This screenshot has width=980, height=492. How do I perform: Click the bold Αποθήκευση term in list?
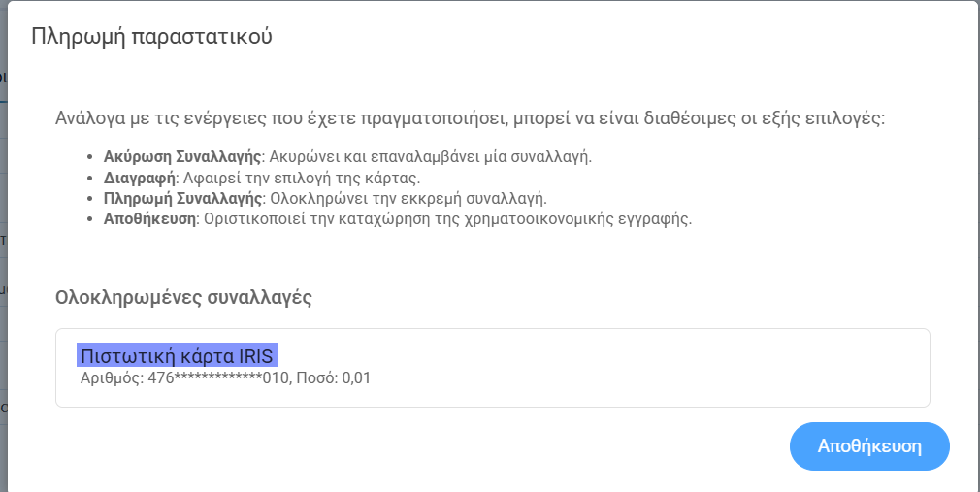(148, 218)
